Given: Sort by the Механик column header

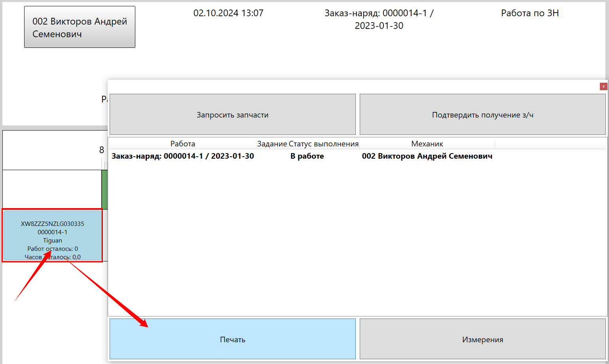Looking at the screenshot, I should [x=427, y=144].
